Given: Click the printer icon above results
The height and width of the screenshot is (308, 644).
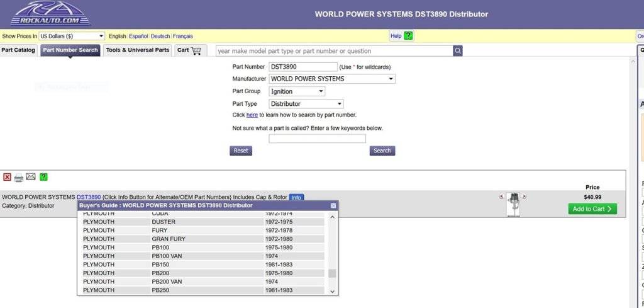Looking at the screenshot, I should point(19,177).
